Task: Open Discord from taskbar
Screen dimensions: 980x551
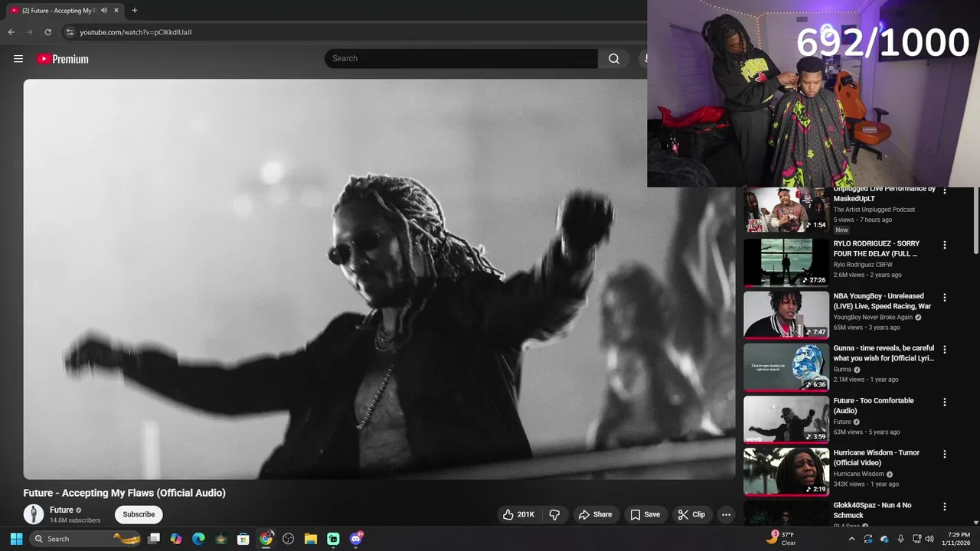Action: pyautogui.click(x=356, y=539)
